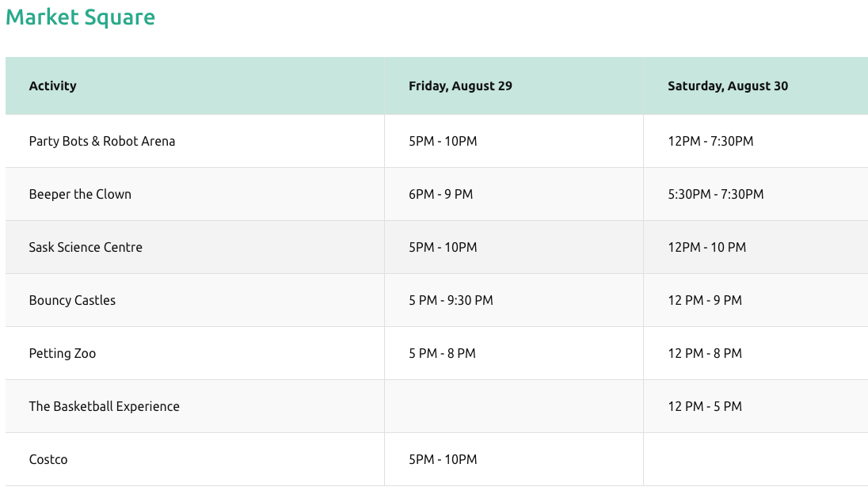This screenshot has width=868, height=498.
Task: Click the Market Square heading
Action: 80,17
